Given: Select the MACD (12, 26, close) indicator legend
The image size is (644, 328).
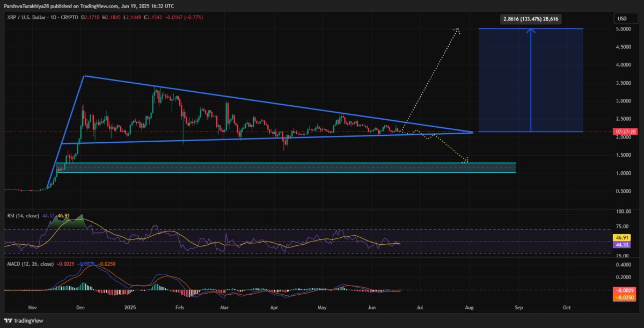Looking at the screenshot, I should 30,264.
